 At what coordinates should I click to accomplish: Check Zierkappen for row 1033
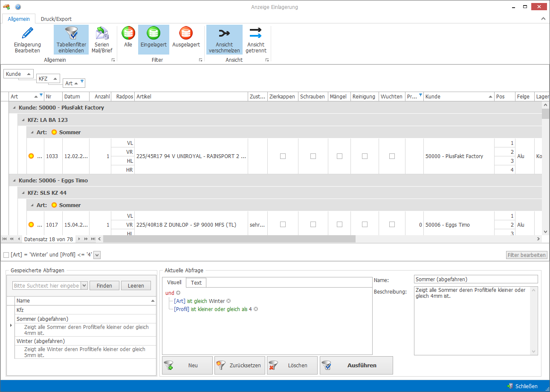pos(283,156)
